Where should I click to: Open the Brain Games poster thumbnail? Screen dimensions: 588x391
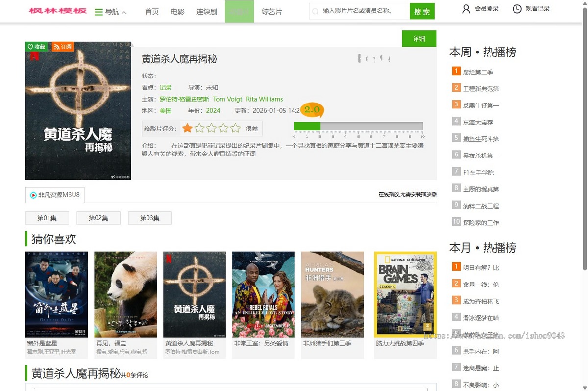pos(405,294)
